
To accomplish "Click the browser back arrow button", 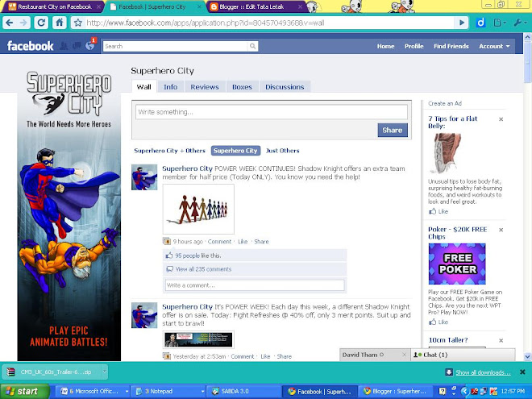I will point(10,23).
